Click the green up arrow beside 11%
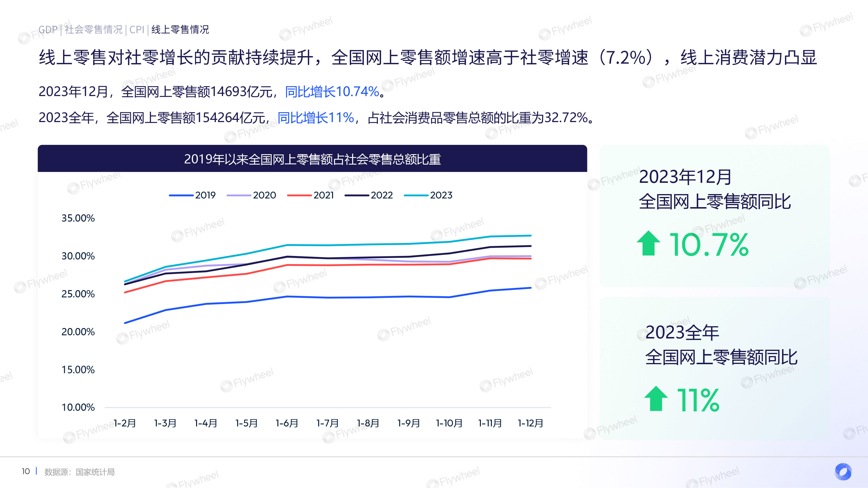The width and height of the screenshot is (868, 488). [656, 398]
